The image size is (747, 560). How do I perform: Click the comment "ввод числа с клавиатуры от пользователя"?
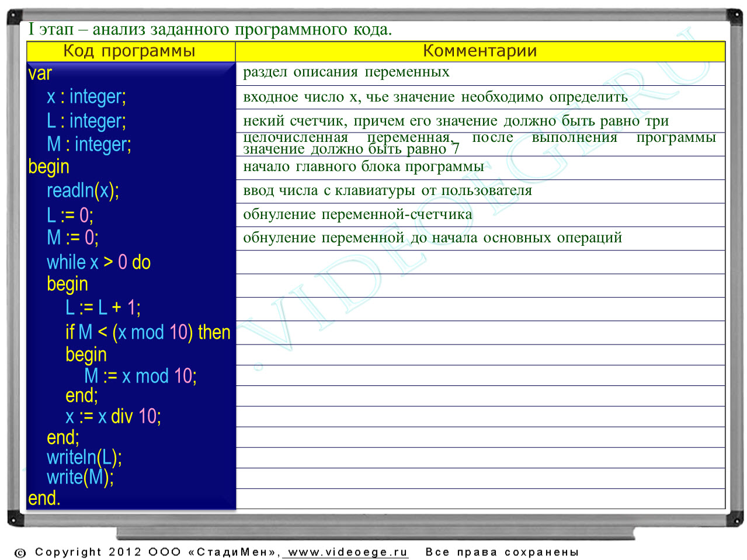pyautogui.click(x=388, y=190)
